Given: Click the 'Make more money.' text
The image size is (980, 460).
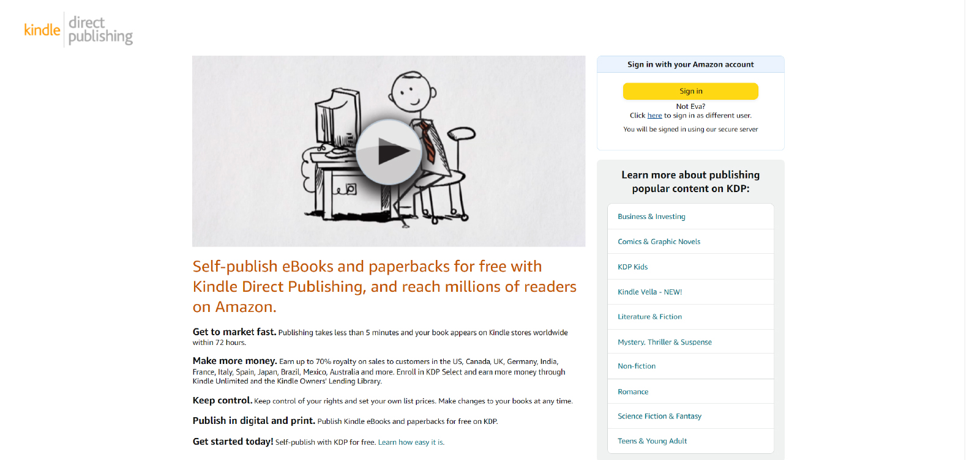Looking at the screenshot, I should pos(234,361).
